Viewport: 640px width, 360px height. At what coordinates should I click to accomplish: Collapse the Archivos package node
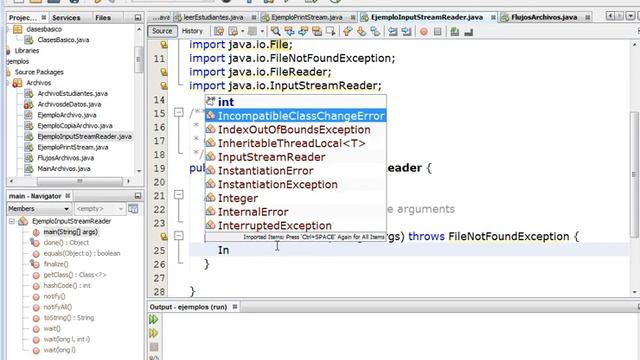(8, 83)
